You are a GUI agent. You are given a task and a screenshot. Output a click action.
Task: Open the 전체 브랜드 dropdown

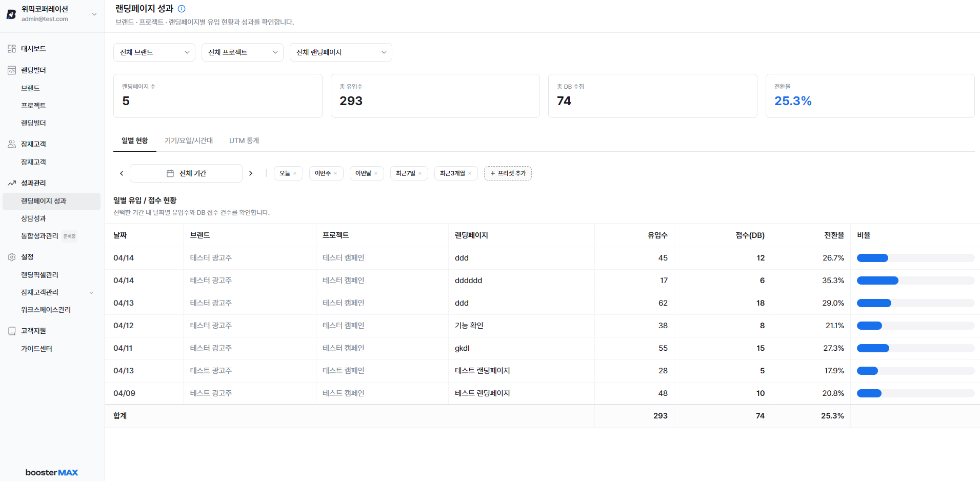point(154,52)
